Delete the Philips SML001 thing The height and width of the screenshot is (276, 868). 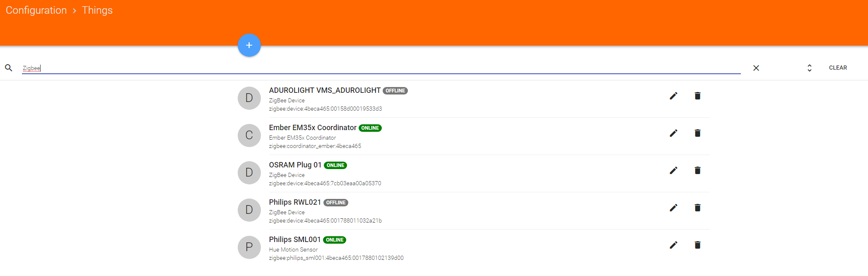tap(697, 245)
